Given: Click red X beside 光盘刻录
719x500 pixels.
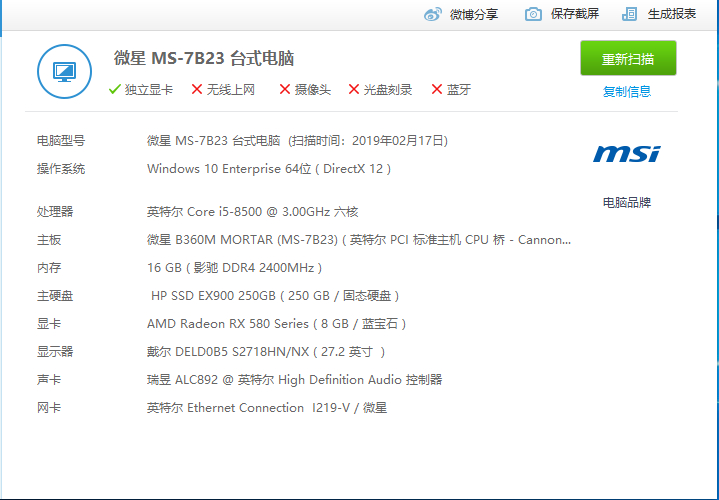Looking at the screenshot, I should [x=354, y=89].
